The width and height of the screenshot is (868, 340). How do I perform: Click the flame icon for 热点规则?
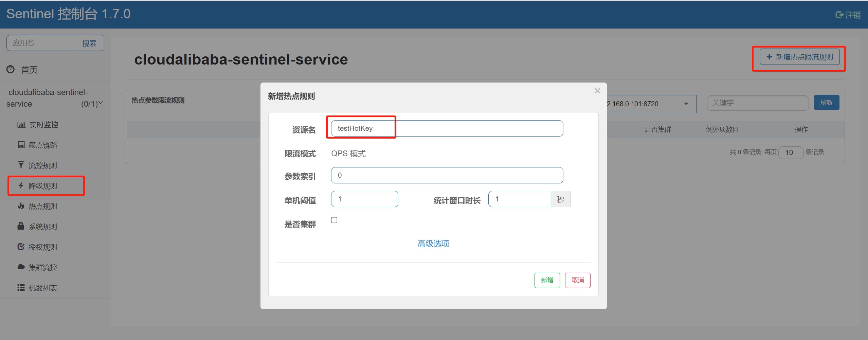21,206
